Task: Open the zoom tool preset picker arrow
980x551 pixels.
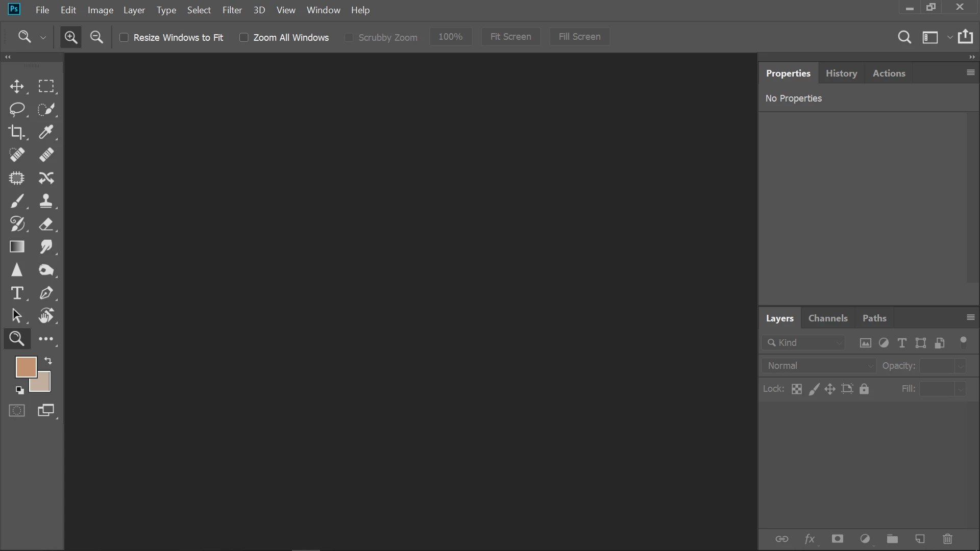Action: pos(43,38)
